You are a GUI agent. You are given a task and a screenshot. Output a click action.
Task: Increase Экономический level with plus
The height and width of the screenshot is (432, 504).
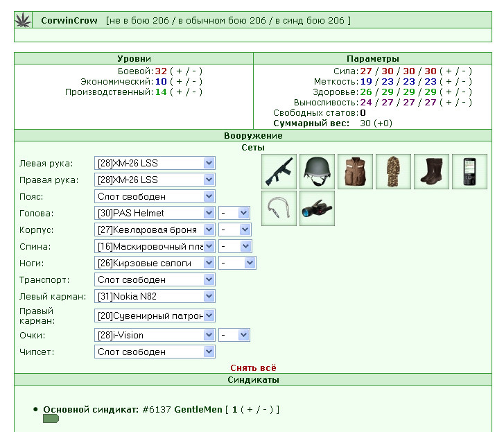pos(179,82)
